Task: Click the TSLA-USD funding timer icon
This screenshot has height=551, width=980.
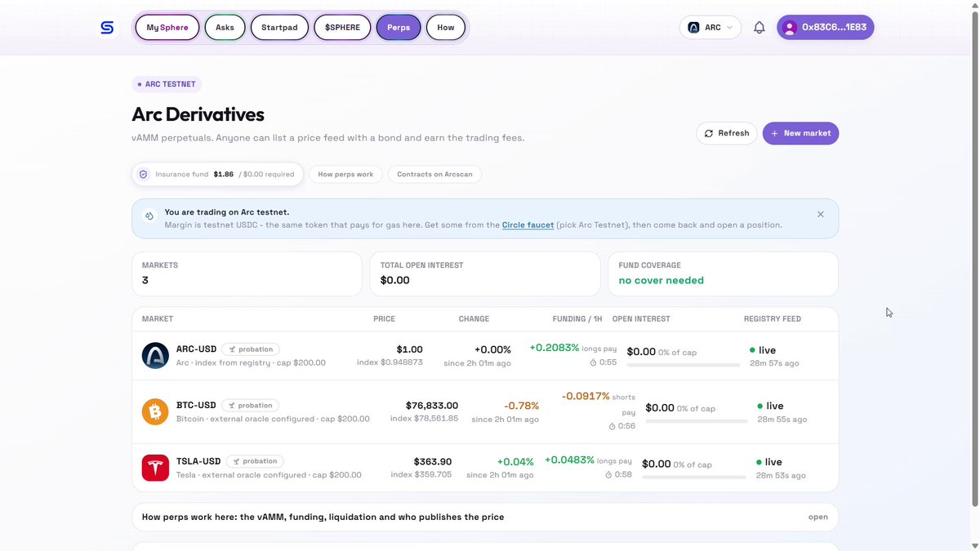Action: (609, 475)
